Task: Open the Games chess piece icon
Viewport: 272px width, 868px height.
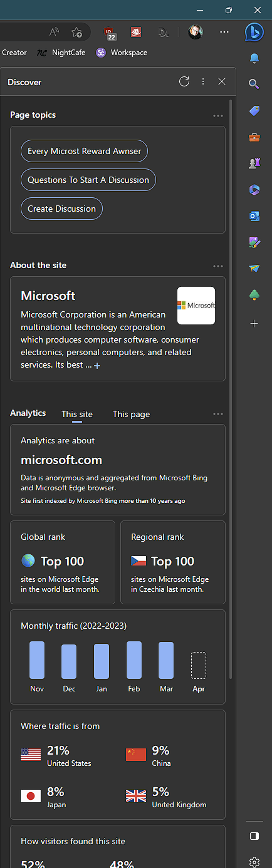Action: pyautogui.click(x=254, y=163)
